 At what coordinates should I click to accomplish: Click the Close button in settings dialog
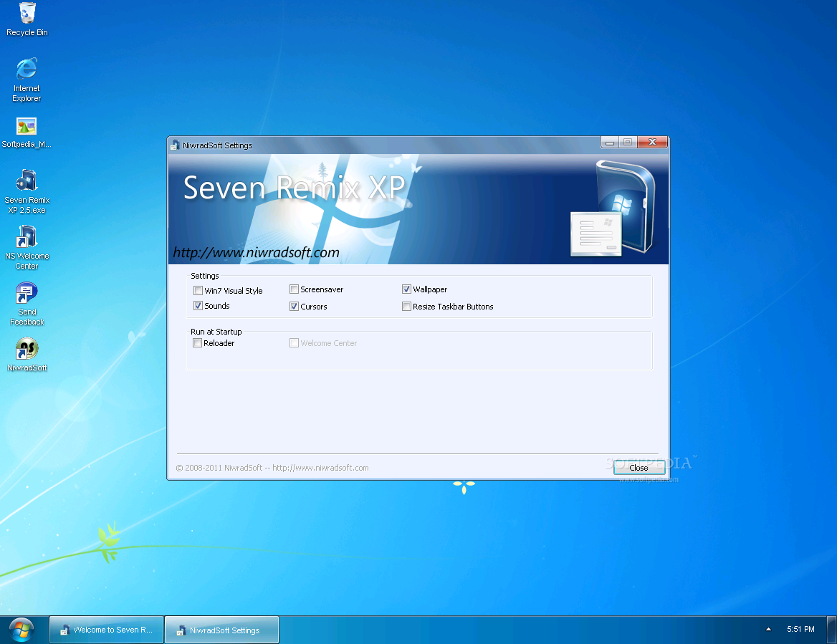639,468
